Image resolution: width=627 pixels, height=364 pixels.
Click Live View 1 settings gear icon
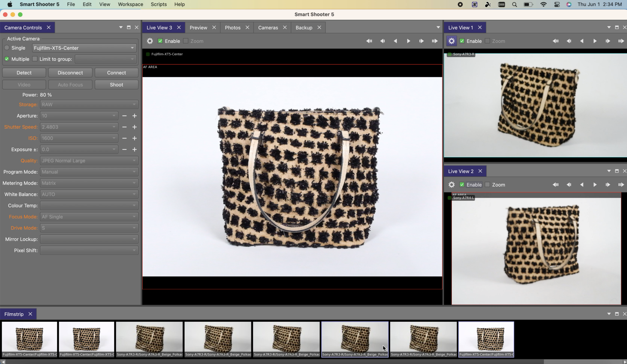[452, 41]
